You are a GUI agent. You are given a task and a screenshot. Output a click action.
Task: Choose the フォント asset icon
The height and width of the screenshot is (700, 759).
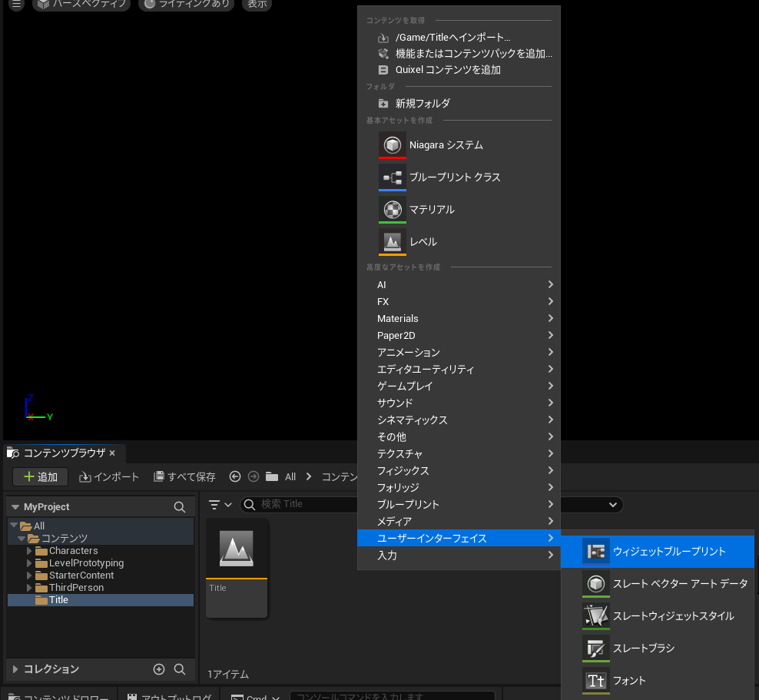coord(596,681)
